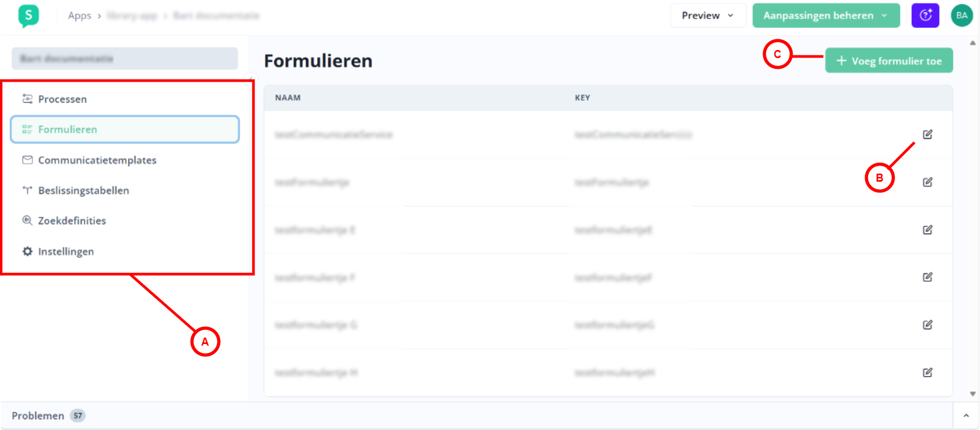Image resolution: width=980 pixels, height=430 pixels.
Task: Open Zoekdefinities from the sidebar
Action: 72,221
